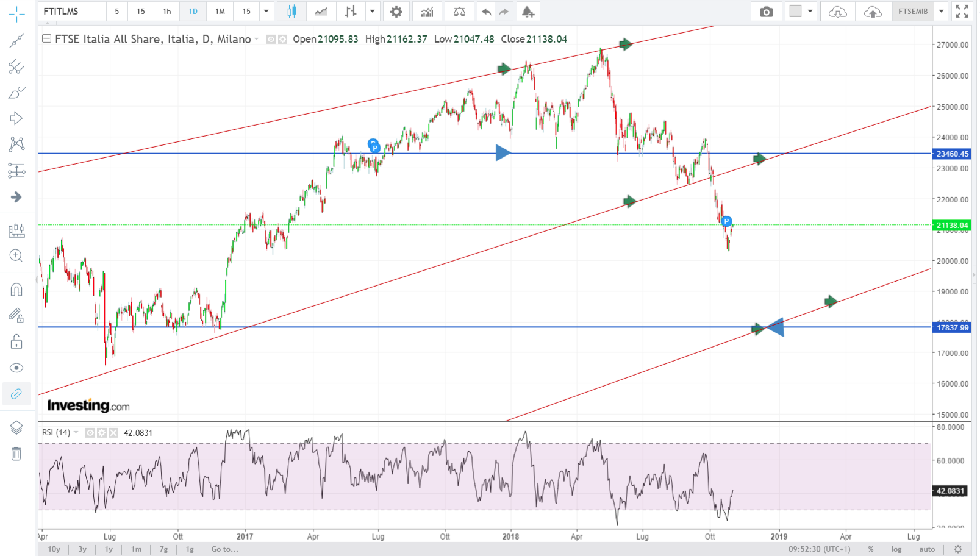Create an alert with bell icon

pos(528,12)
